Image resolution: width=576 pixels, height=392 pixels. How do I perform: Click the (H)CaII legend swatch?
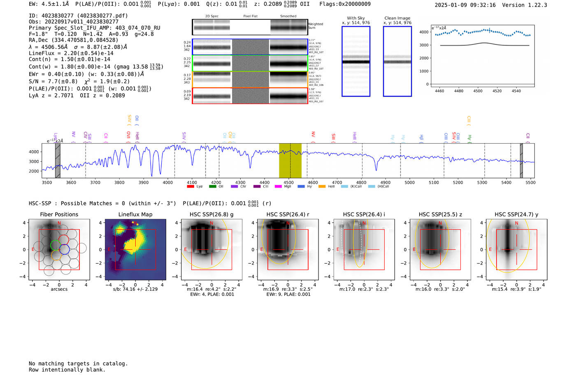[372, 187]
